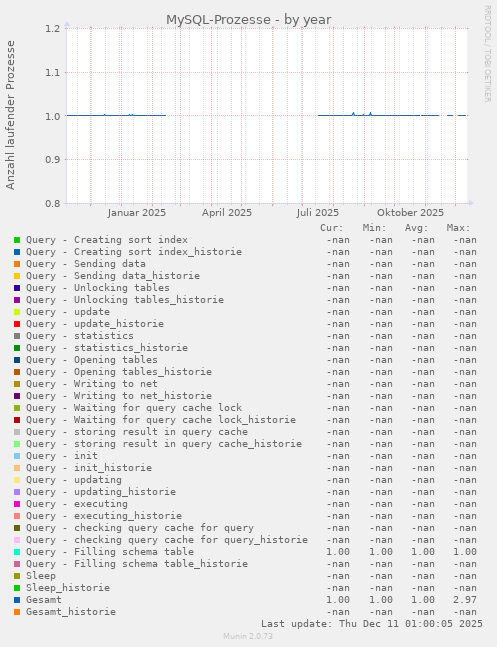
Task: Click the legend label 'Query - Unlocking tables'
Action: pos(98,288)
